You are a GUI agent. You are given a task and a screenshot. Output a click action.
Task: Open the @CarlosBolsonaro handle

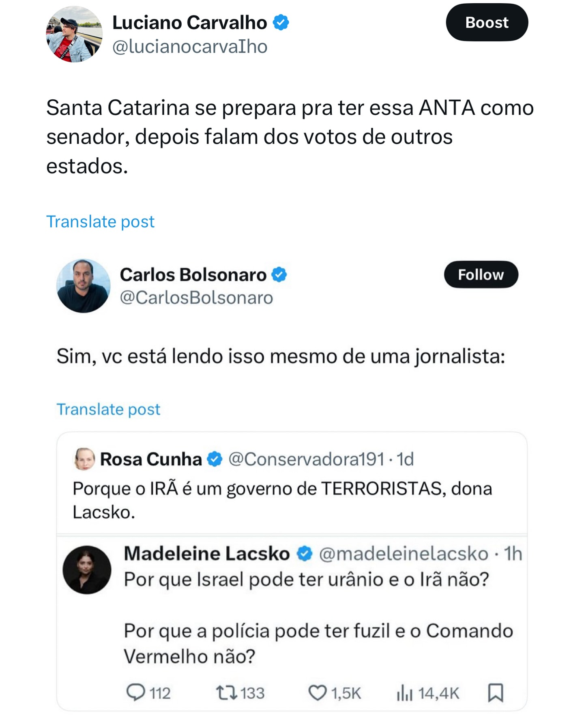tap(196, 298)
